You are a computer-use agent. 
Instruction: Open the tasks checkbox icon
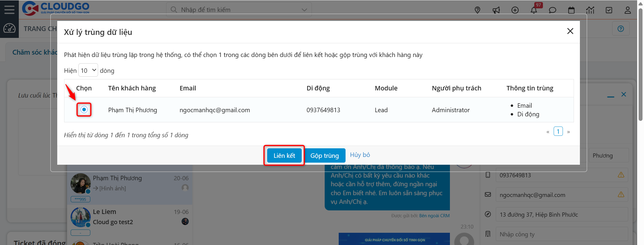click(609, 10)
